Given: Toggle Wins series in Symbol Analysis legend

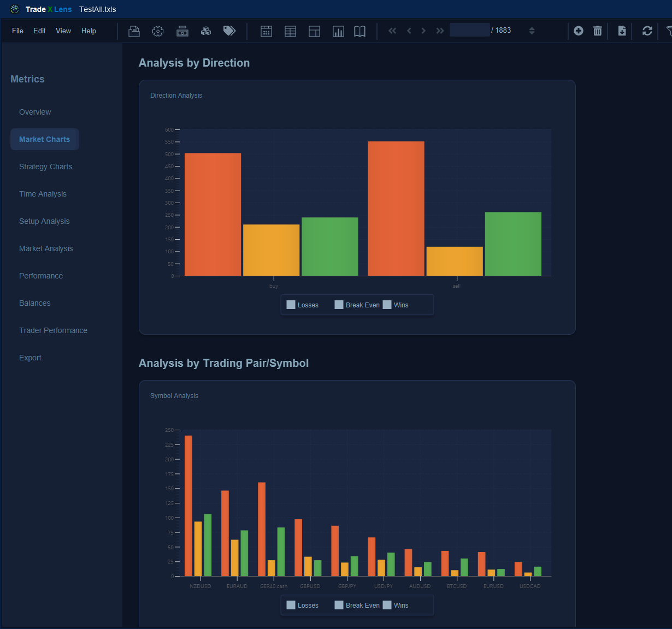Looking at the screenshot, I should pyautogui.click(x=396, y=606).
